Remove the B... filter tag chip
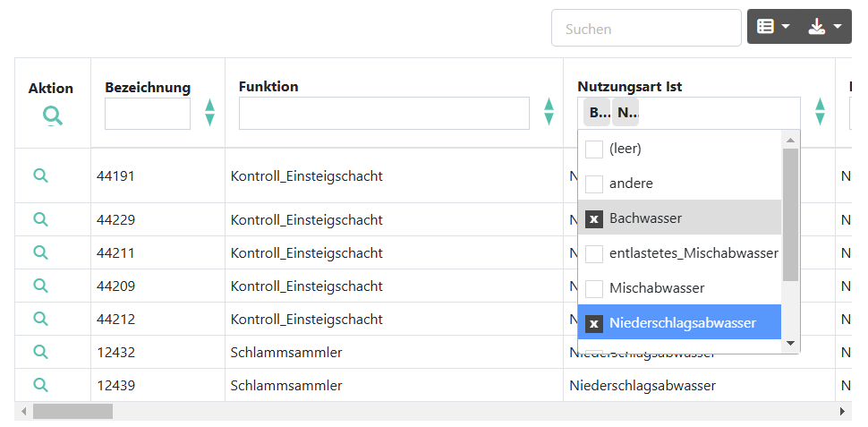868x427 pixels. tap(598, 113)
